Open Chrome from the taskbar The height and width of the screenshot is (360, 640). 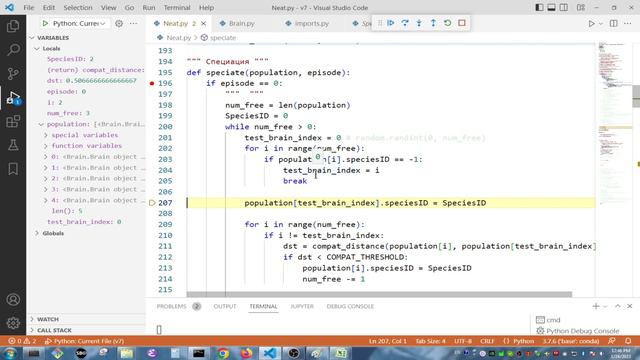(x=223, y=353)
